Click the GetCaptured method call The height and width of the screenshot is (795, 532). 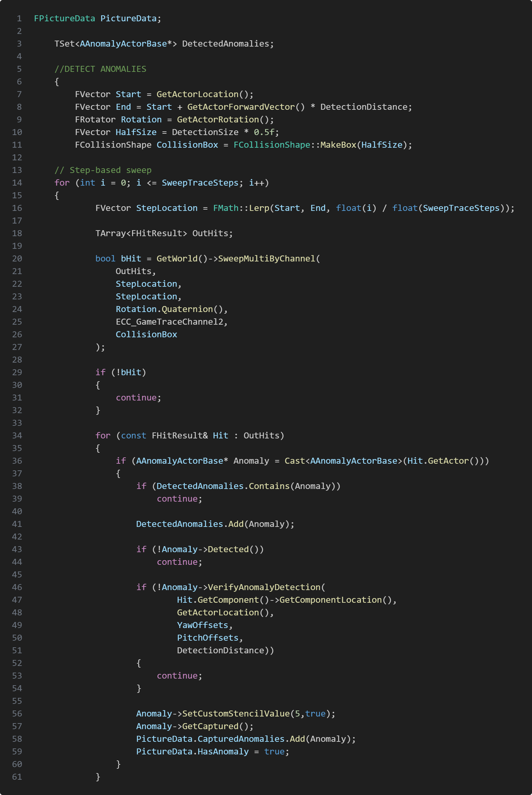pos(210,726)
